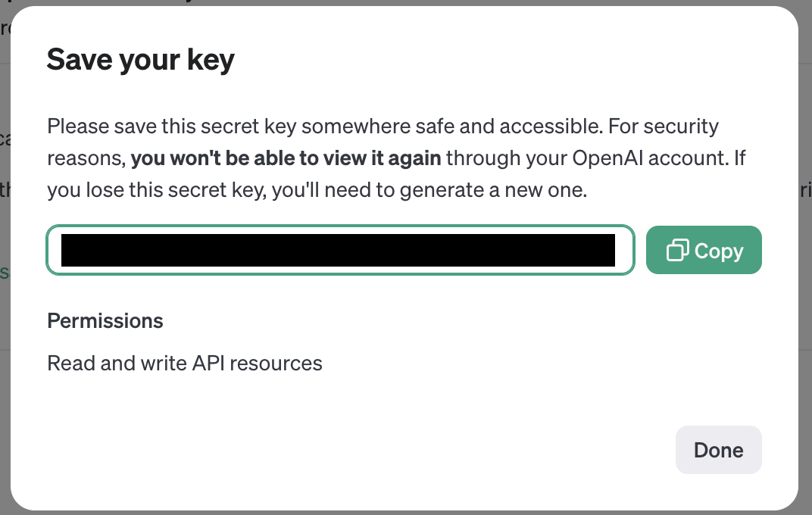Select the Permissions section heading
The width and height of the screenshot is (812, 515).
[105, 321]
